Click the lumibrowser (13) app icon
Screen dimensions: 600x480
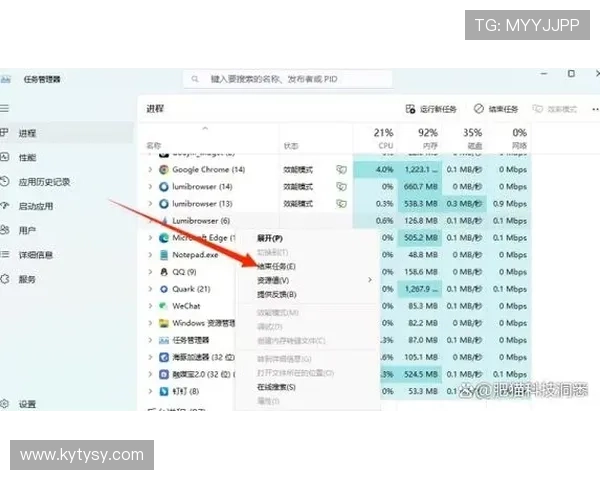click(x=164, y=204)
